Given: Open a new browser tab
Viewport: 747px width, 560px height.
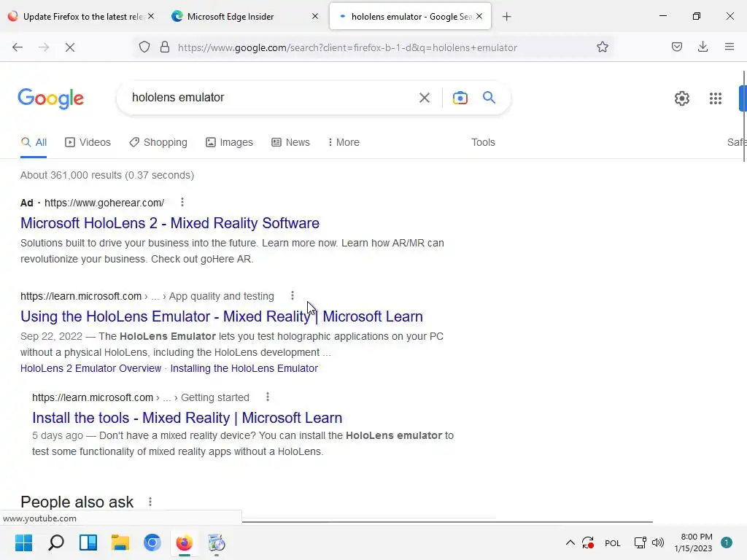Looking at the screenshot, I should [506, 17].
